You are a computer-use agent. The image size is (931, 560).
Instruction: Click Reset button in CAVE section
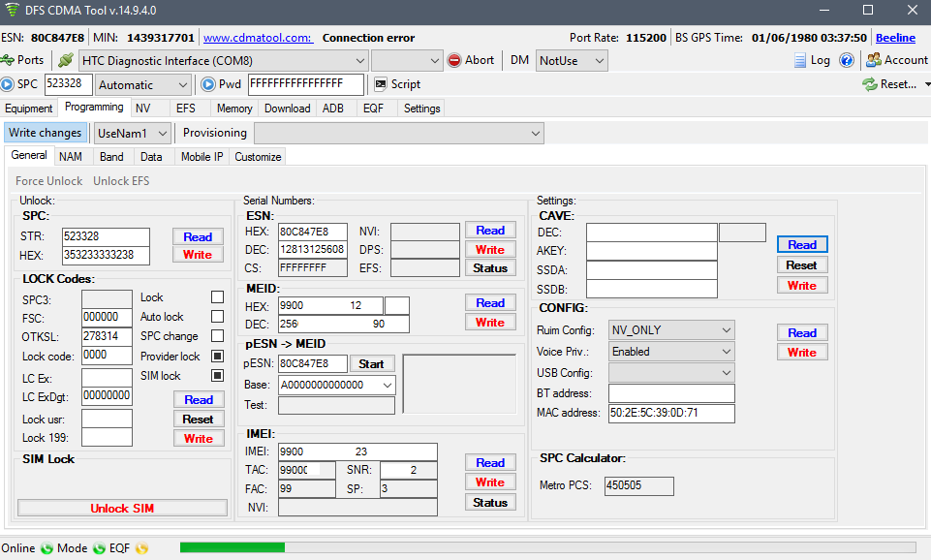(x=802, y=264)
